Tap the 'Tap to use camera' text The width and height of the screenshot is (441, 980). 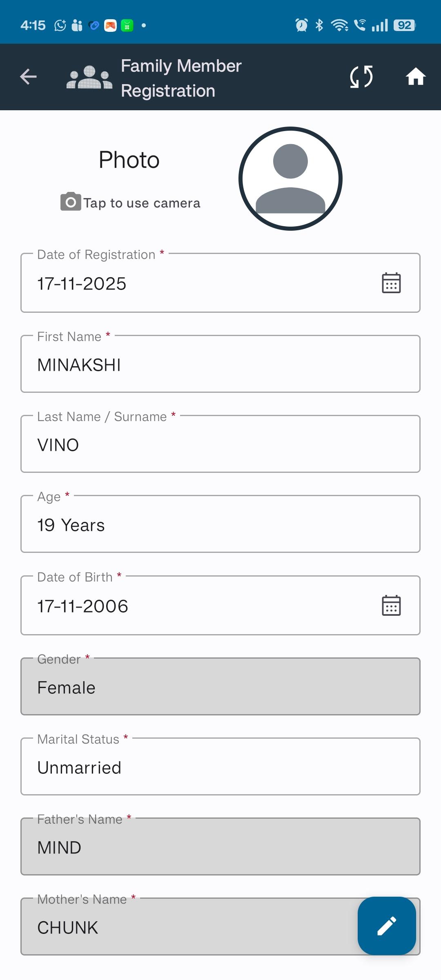tap(142, 203)
